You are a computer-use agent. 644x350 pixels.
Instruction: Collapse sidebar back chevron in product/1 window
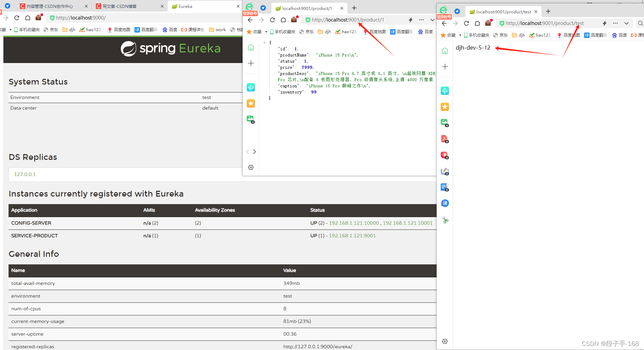247,152
